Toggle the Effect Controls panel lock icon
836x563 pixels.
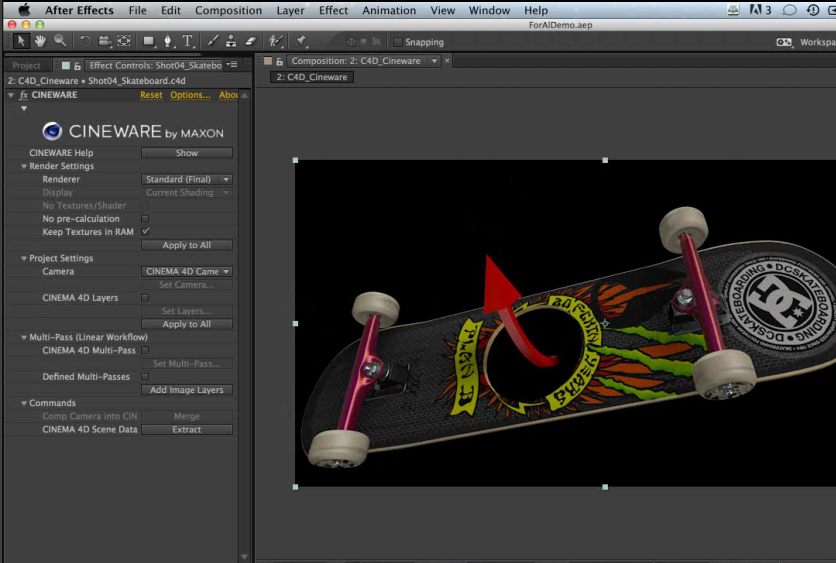77,66
